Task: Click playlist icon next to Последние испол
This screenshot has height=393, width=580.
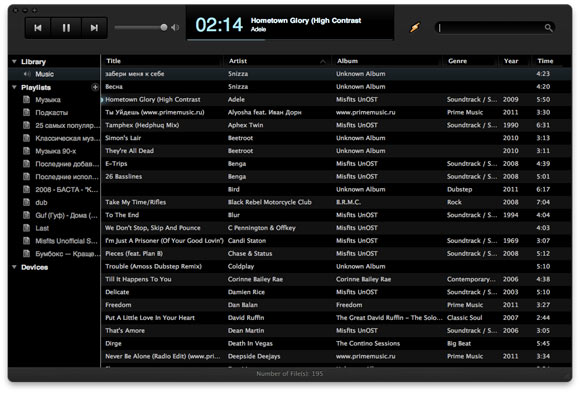Action: point(26,177)
